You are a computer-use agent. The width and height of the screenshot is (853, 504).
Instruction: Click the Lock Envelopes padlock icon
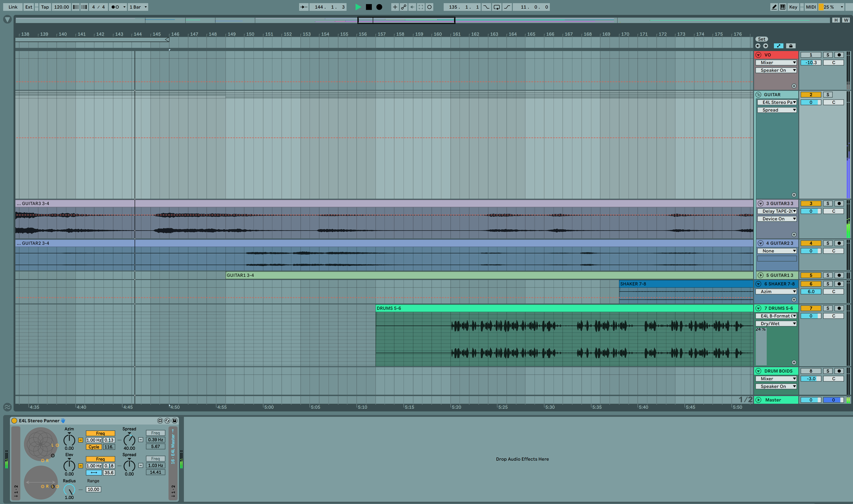coord(790,46)
